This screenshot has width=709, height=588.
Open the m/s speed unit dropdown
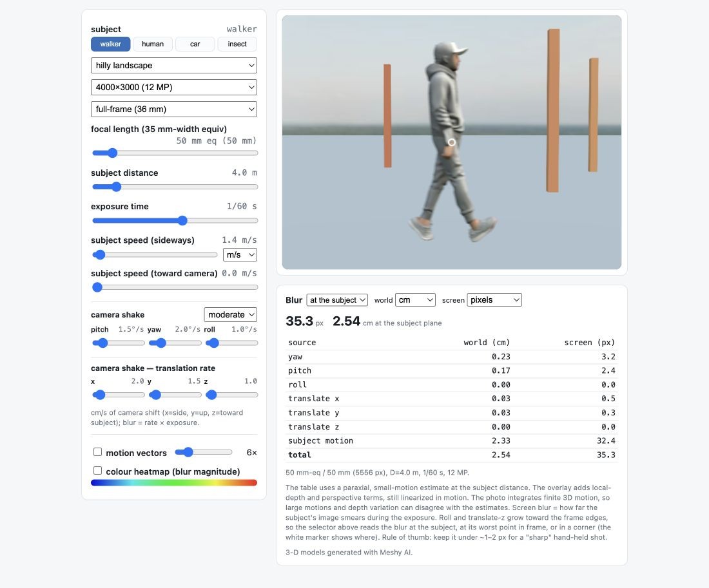240,255
